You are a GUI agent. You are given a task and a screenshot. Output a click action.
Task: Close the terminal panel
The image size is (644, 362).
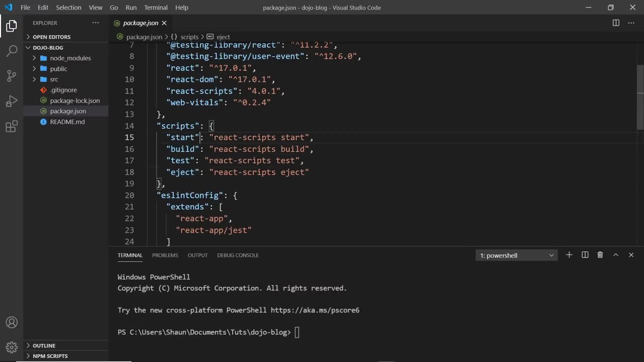coord(631,255)
